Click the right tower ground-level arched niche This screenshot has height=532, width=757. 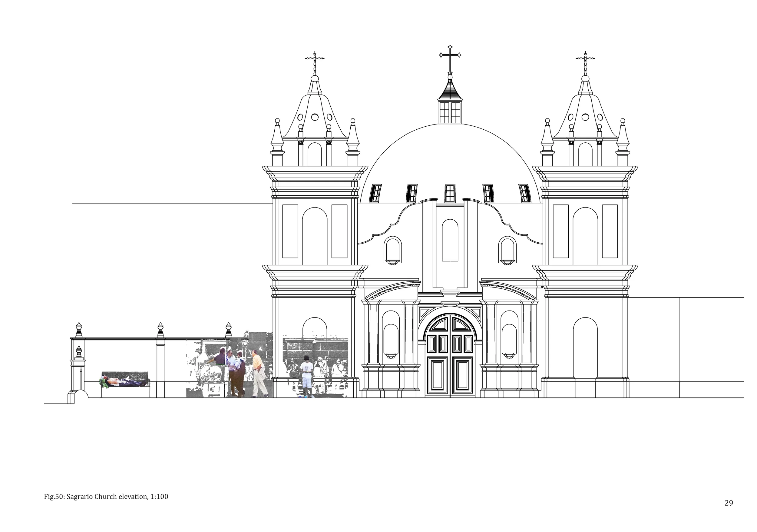[x=585, y=348]
